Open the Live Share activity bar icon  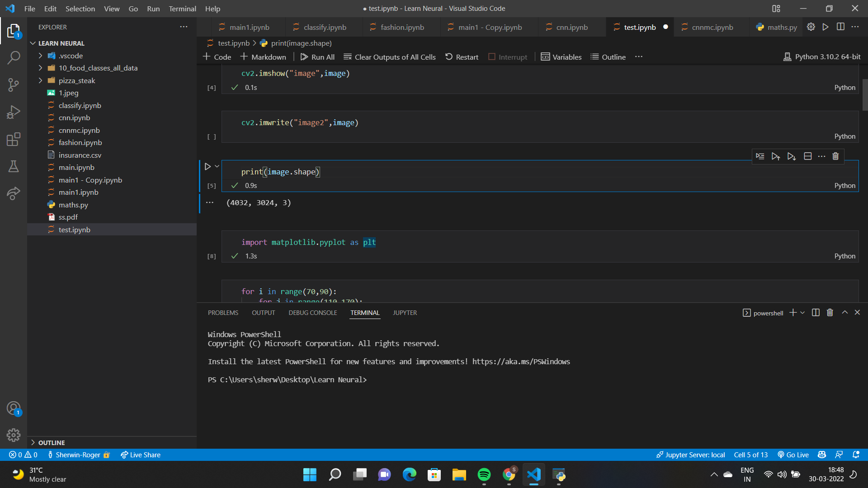[x=14, y=193]
